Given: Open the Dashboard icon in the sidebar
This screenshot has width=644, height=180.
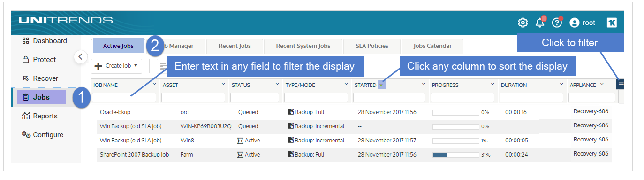Looking at the screenshot, I should [x=26, y=41].
